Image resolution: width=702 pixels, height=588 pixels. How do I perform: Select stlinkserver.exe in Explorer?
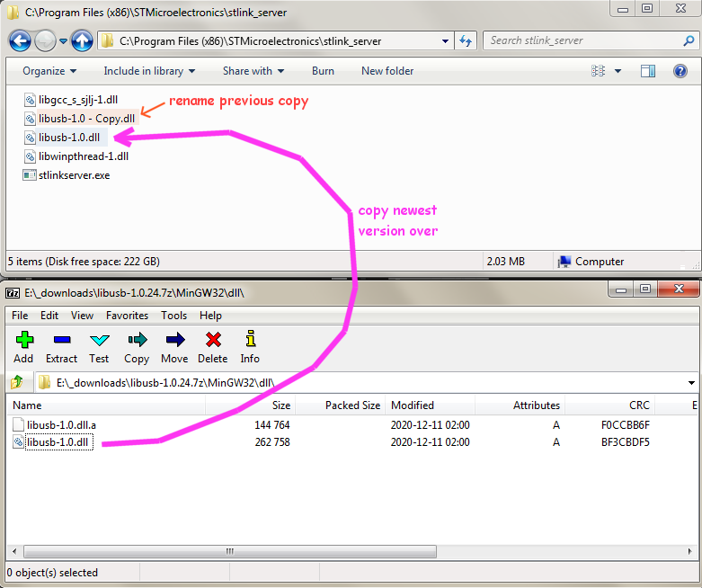pos(67,175)
